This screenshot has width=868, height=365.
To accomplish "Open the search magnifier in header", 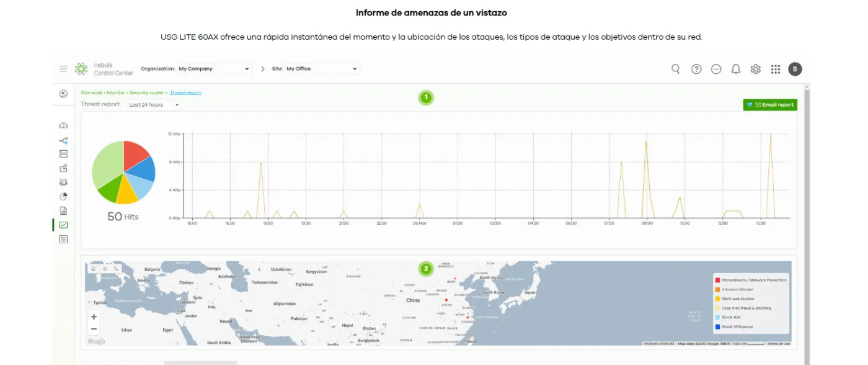I will 676,69.
